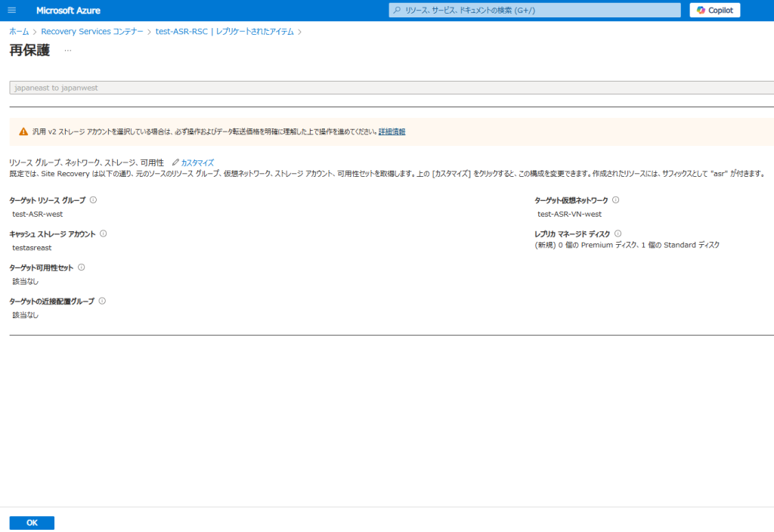Screen dimensions: 774x532
Task: Click the Copilot button
Action: click(714, 11)
